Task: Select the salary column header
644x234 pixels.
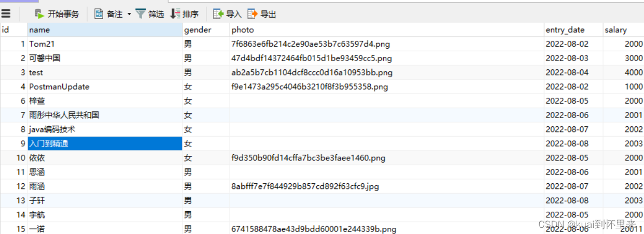Action: tap(624, 30)
